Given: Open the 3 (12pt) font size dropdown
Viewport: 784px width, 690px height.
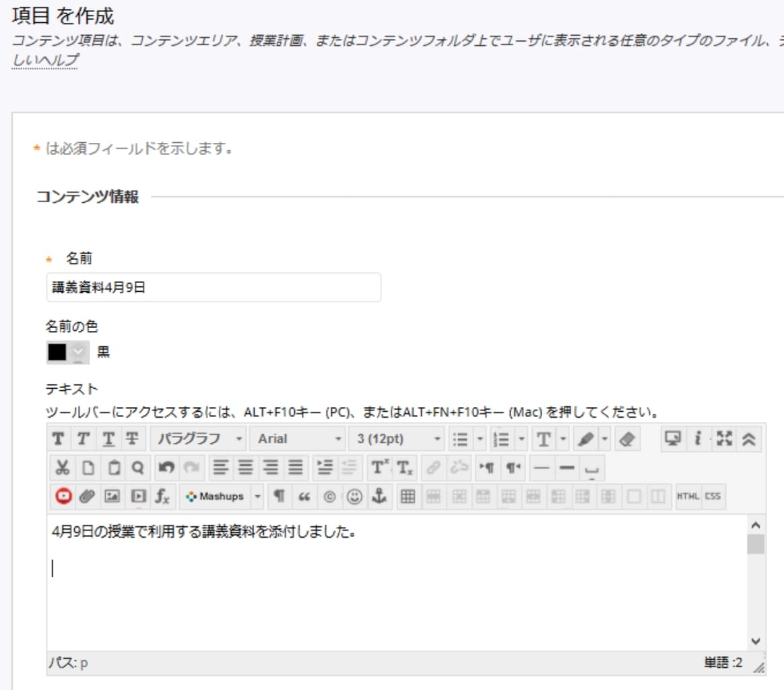Looking at the screenshot, I should (x=397, y=439).
